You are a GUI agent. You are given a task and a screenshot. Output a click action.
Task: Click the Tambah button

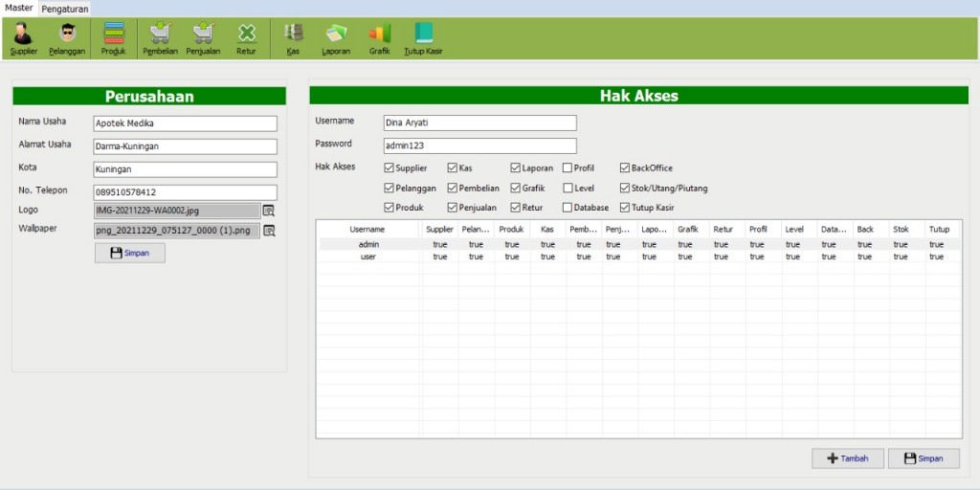click(848, 459)
